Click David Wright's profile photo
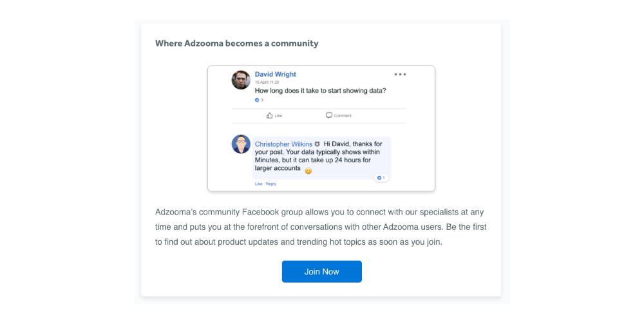 241,80
